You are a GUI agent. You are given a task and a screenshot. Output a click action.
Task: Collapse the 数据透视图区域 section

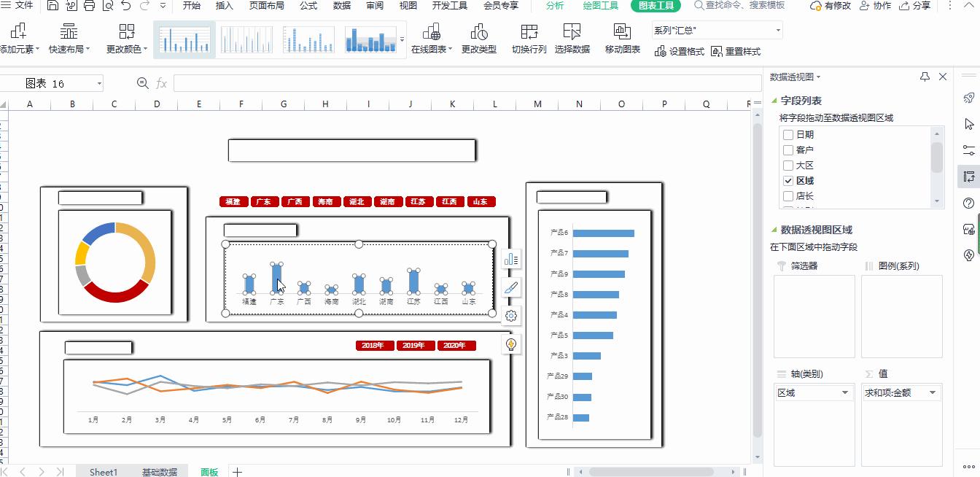[x=774, y=229]
